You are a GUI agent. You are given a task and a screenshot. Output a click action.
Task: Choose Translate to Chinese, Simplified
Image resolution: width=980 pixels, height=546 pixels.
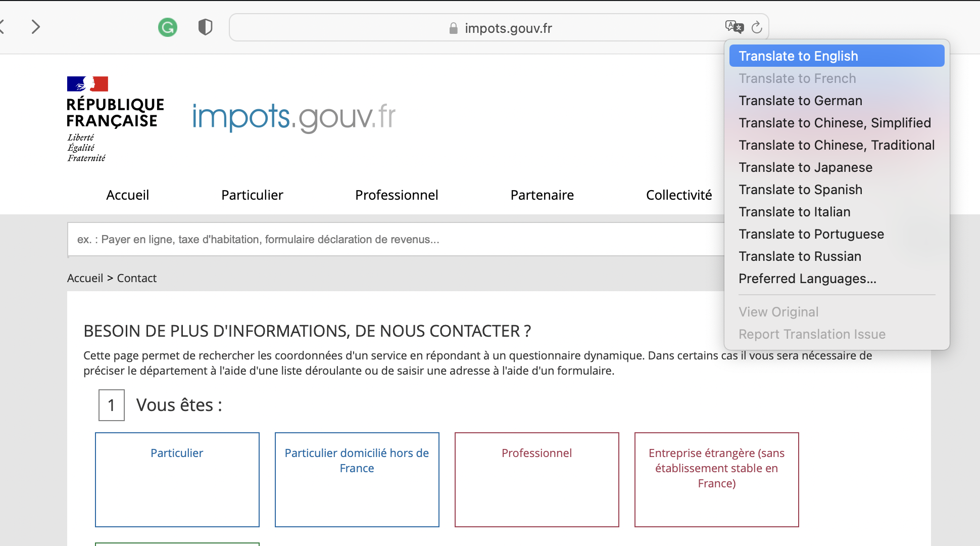coord(835,123)
